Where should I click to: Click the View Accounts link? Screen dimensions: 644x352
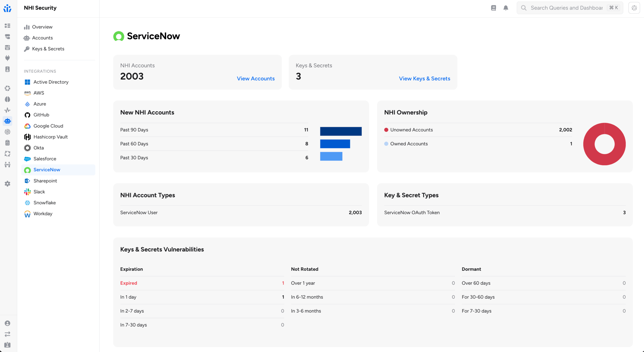pos(256,78)
